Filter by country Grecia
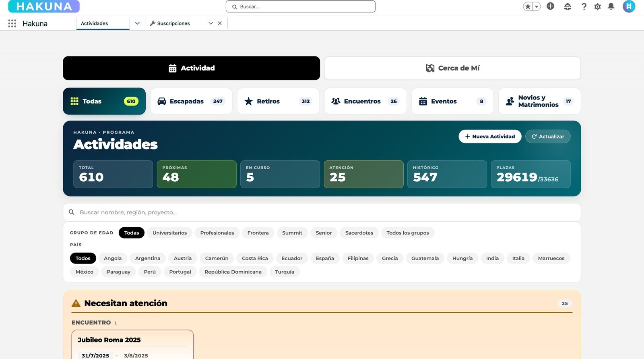This screenshot has height=359, width=644. [390, 258]
